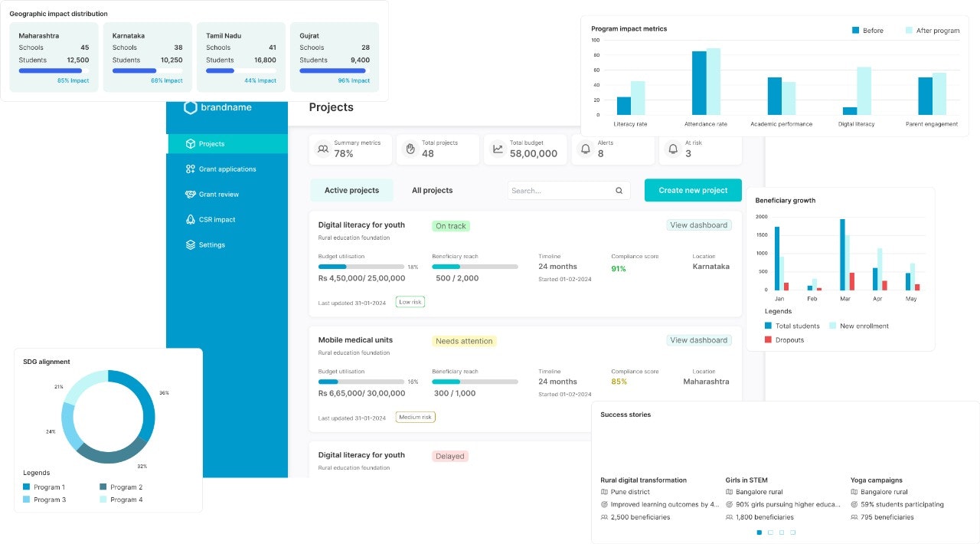The width and height of the screenshot is (980, 544).
Task: Click the Girls in STEM story title
Action: click(x=747, y=480)
